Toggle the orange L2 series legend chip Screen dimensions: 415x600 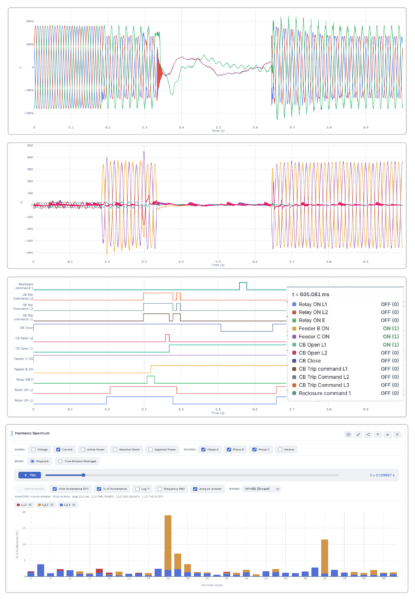point(46,505)
